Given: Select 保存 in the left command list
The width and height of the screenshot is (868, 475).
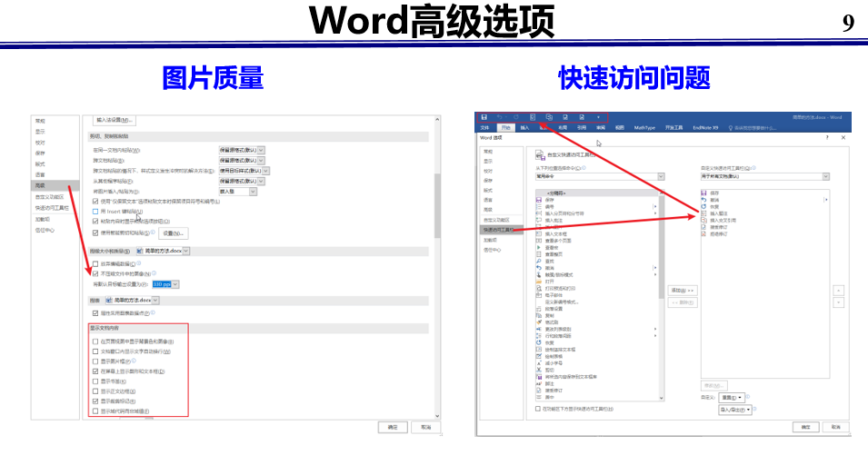Looking at the screenshot, I should [545, 200].
